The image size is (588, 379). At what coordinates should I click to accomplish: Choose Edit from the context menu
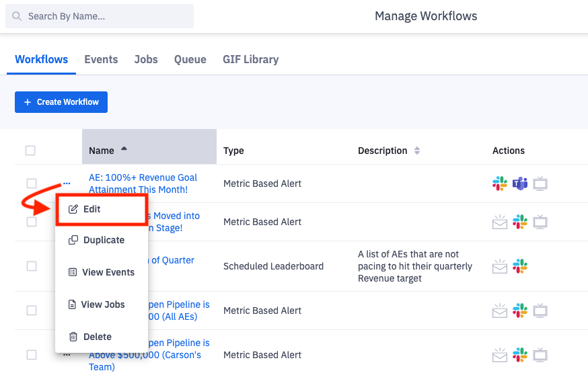[92, 209]
